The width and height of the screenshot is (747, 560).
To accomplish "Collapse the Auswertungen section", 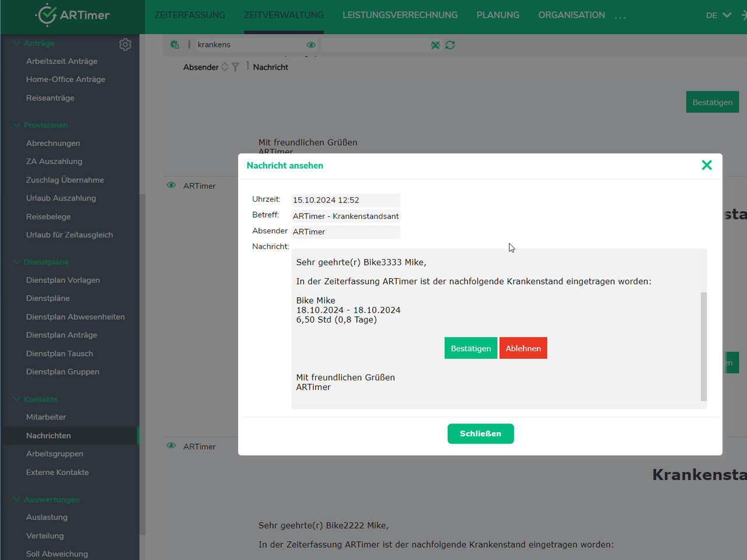I will [x=46, y=500].
